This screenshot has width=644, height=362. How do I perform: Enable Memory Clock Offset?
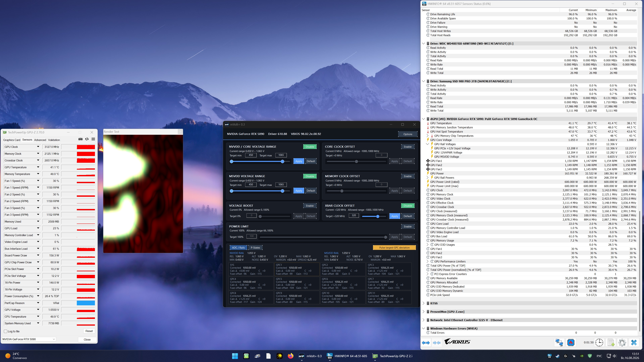coord(408,176)
